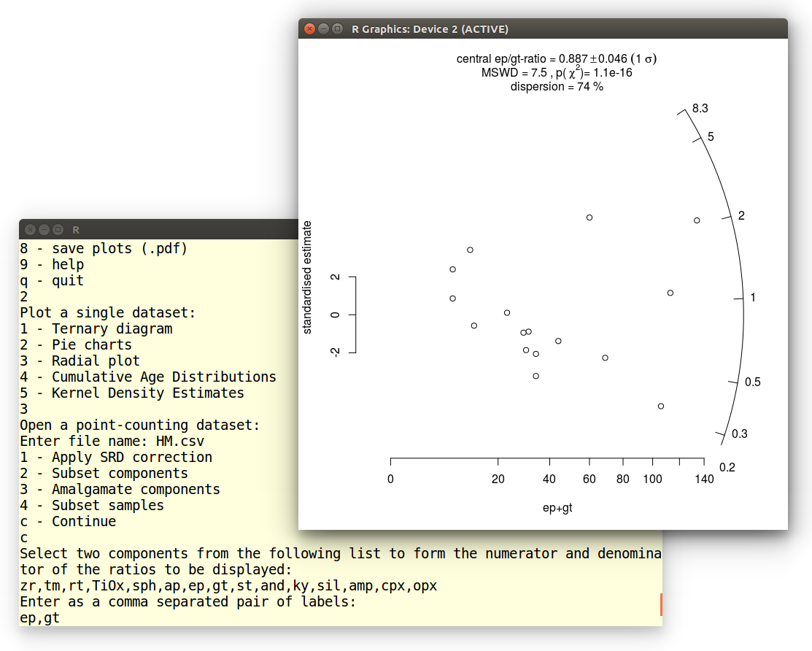Click the R terminal title bar label
This screenshot has height=651, width=812.
click(76, 230)
